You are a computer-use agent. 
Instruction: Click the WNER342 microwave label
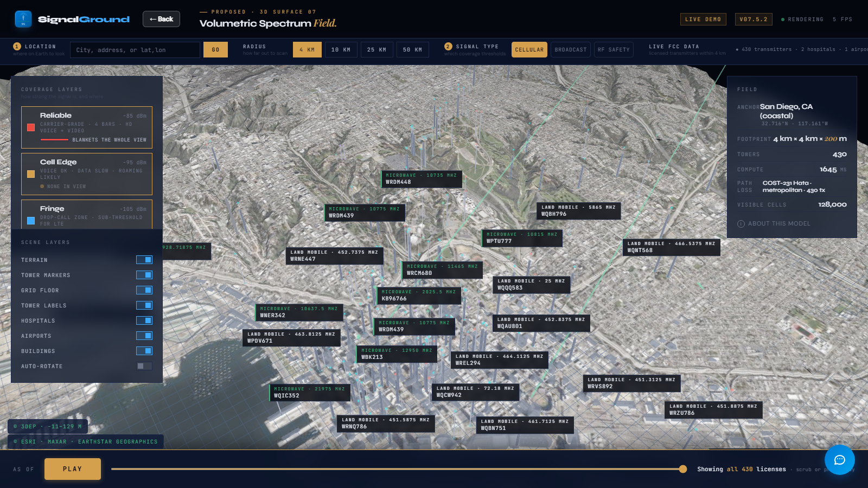pos(299,312)
